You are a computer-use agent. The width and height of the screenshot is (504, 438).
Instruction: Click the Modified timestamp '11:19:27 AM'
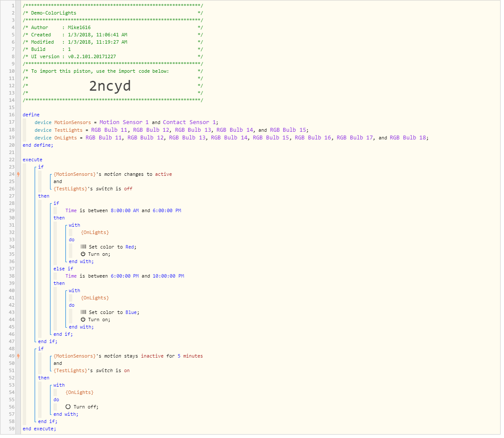click(112, 42)
